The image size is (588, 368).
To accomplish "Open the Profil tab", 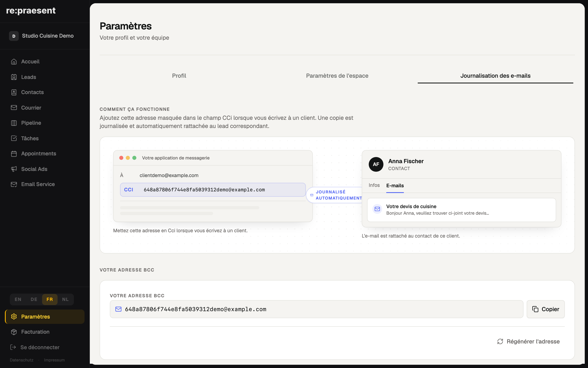I will [179, 76].
